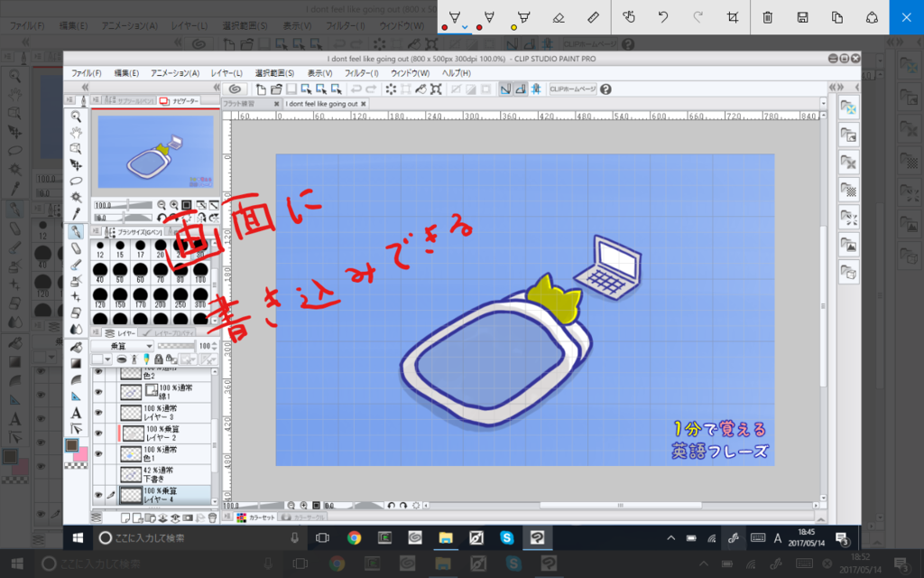Select the Gradient tool
This screenshot has height=578, width=924.
click(x=76, y=363)
